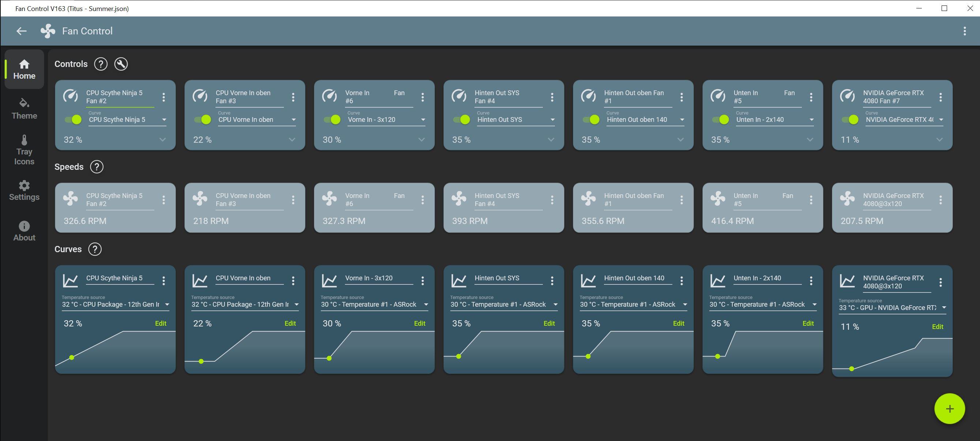Open menu for Unten In Fan #5 control card
This screenshot has height=441, width=980.
pyautogui.click(x=811, y=97)
